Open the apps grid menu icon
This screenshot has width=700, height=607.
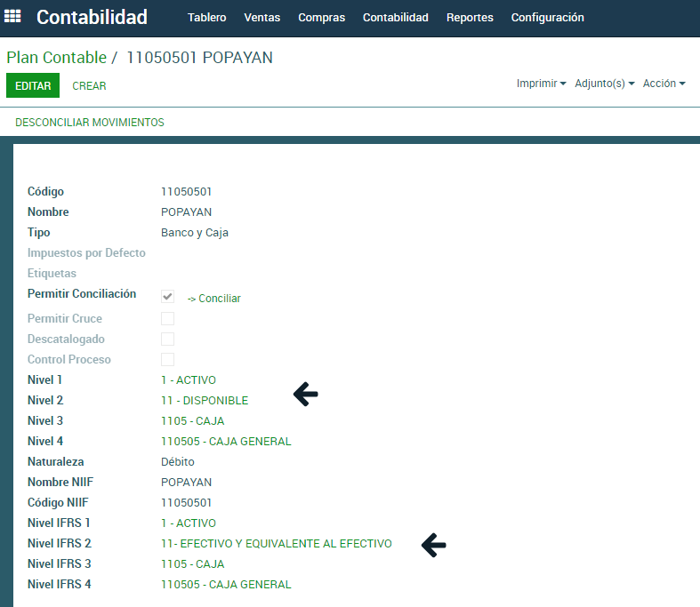click(13, 17)
